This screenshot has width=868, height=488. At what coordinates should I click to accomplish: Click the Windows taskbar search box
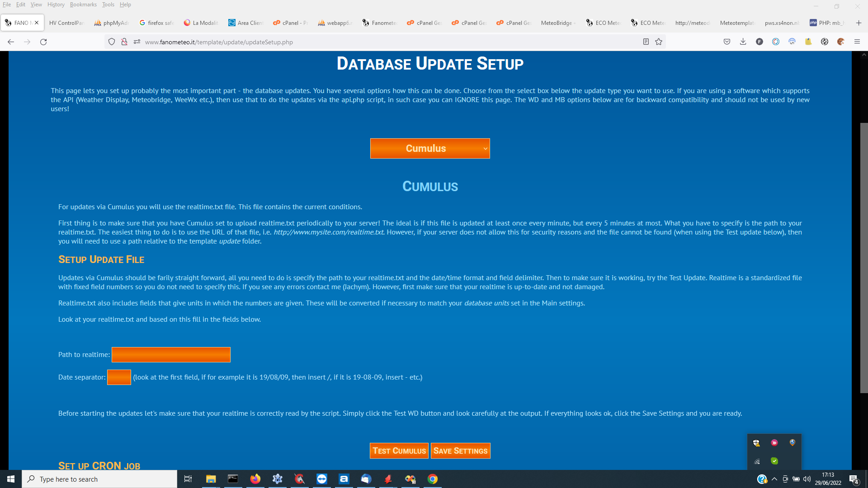click(x=99, y=479)
